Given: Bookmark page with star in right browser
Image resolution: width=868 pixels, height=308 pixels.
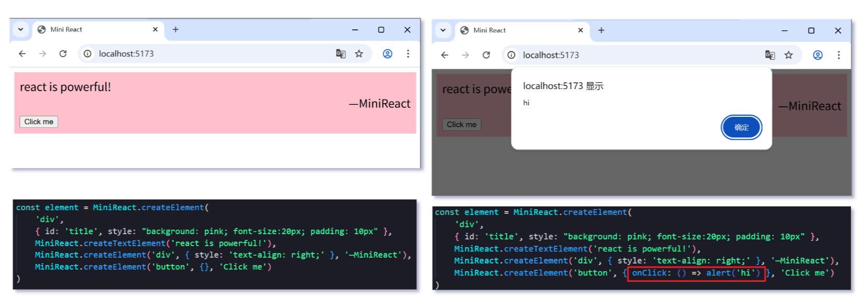Looking at the screenshot, I should tap(788, 55).
